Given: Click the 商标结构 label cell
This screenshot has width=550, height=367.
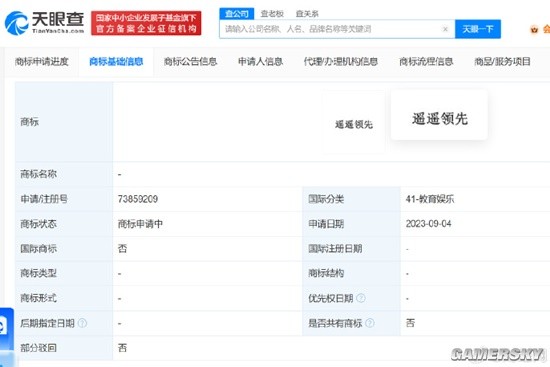Looking at the screenshot, I should [351, 273].
